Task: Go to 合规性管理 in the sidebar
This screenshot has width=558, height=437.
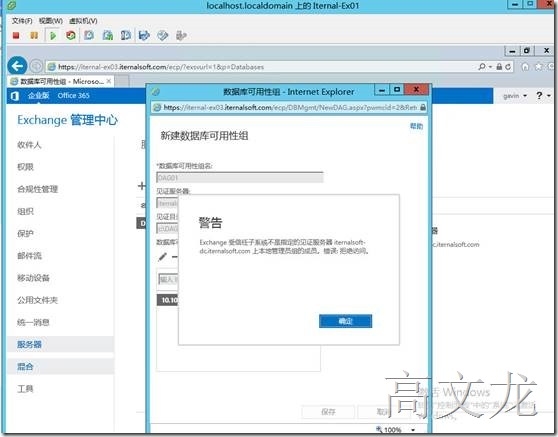Action: tap(37, 189)
